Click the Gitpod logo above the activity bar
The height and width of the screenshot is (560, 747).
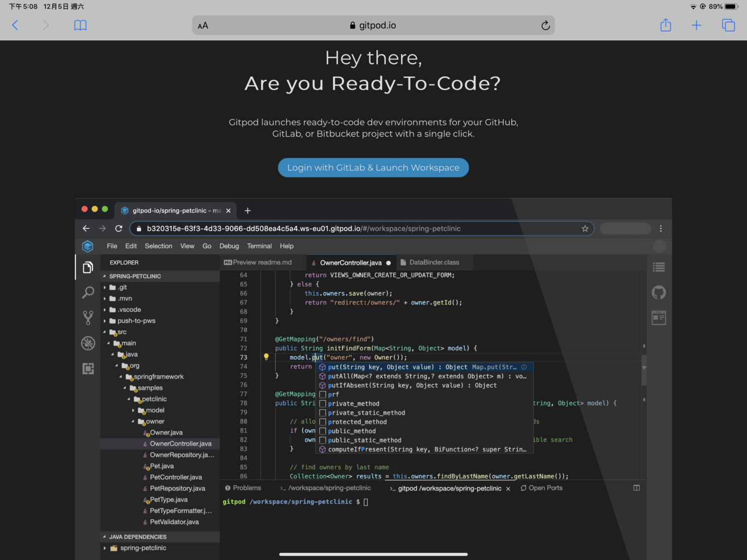pos(88,246)
